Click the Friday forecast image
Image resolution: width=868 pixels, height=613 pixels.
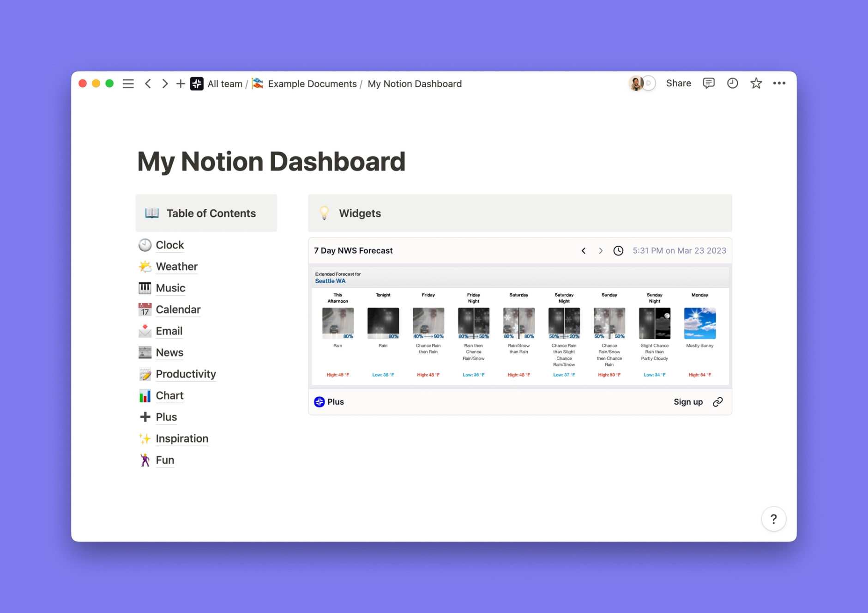[428, 323]
